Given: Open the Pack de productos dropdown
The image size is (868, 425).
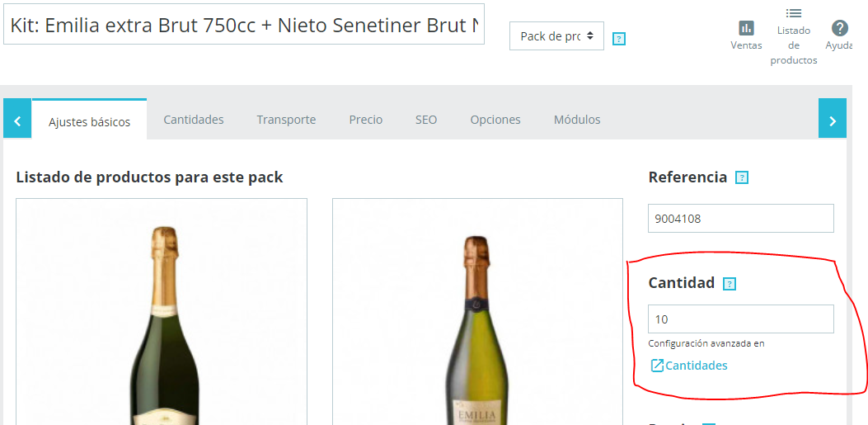Looking at the screenshot, I should point(556,36).
